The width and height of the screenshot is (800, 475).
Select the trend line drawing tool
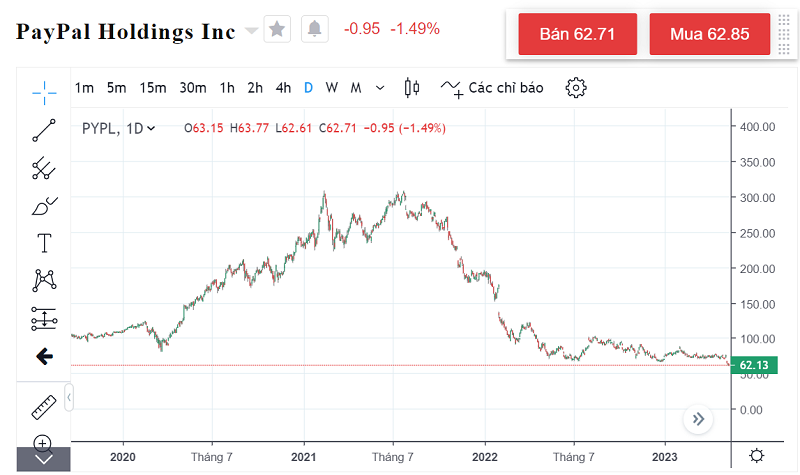(x=44, y=129)
